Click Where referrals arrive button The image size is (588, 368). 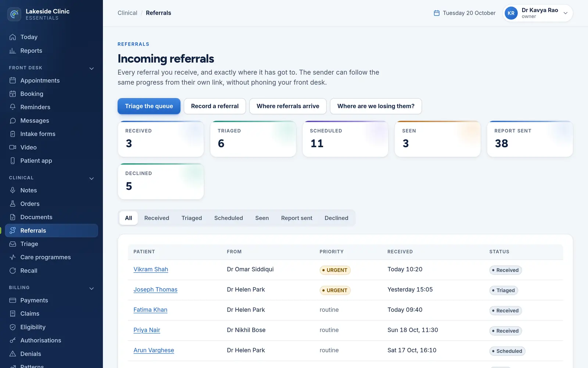[x=288, y=106]
